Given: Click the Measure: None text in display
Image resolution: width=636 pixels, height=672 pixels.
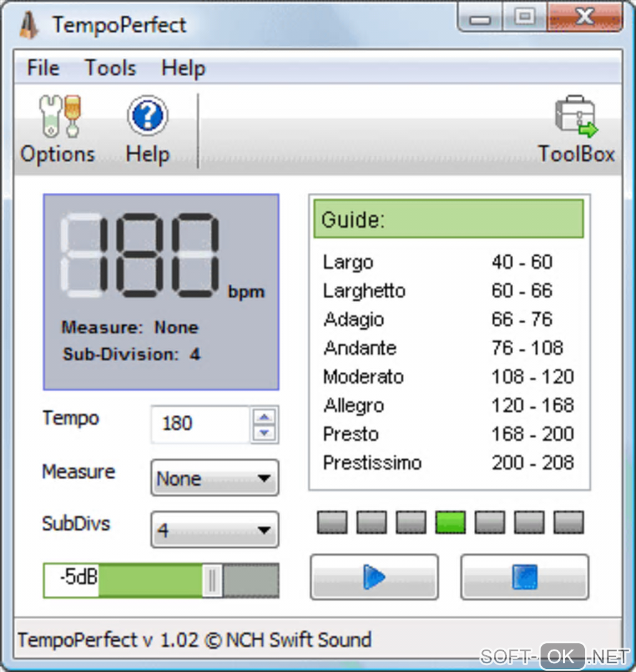Looking at the screenshot, I should tap(130, 328).
